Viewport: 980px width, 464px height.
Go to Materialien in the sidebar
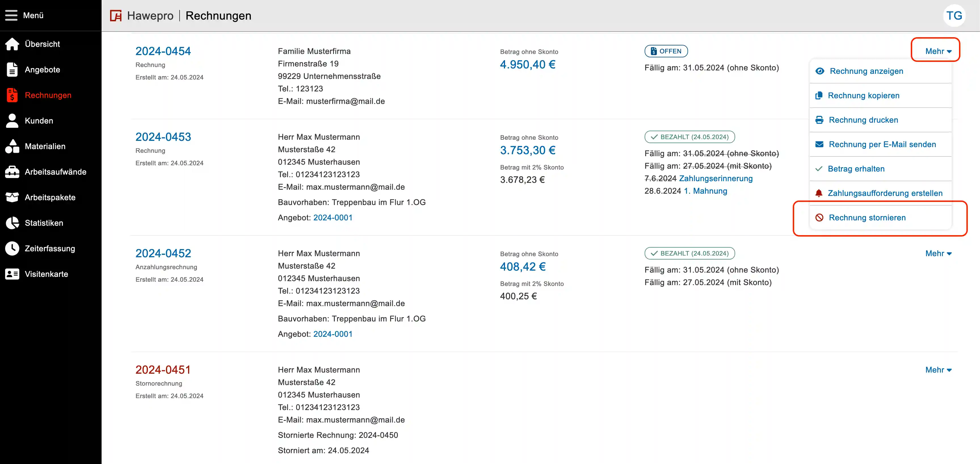(x=45, y=146)
